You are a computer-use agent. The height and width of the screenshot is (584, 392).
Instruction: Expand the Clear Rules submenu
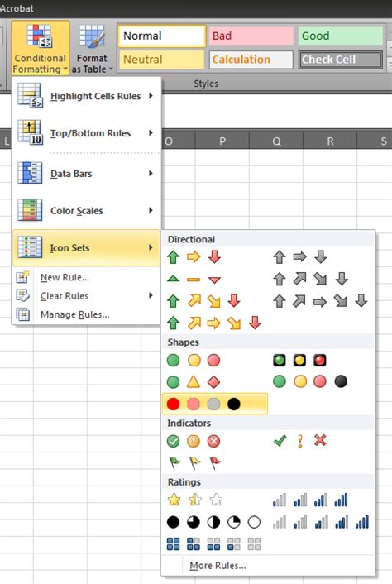pos(86,296)
